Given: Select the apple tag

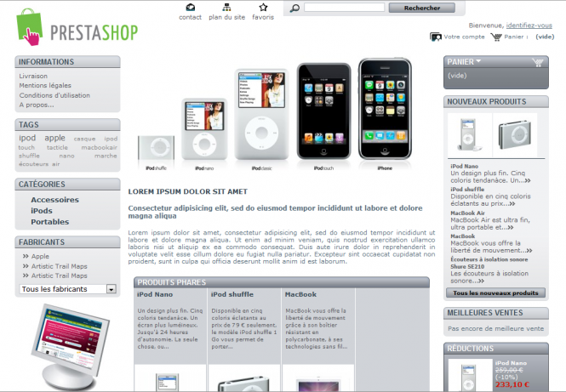Looking at the screenshot, I should tap(54, 138).
